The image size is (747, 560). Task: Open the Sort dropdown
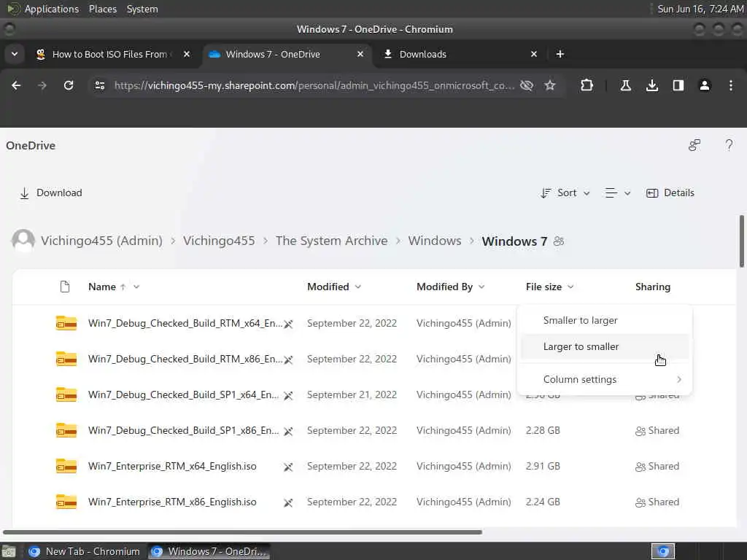(565, 192)
